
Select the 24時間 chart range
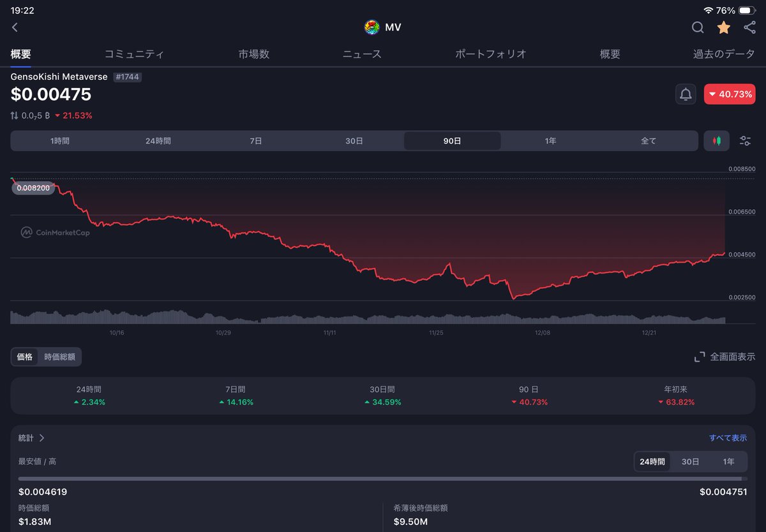158,141
